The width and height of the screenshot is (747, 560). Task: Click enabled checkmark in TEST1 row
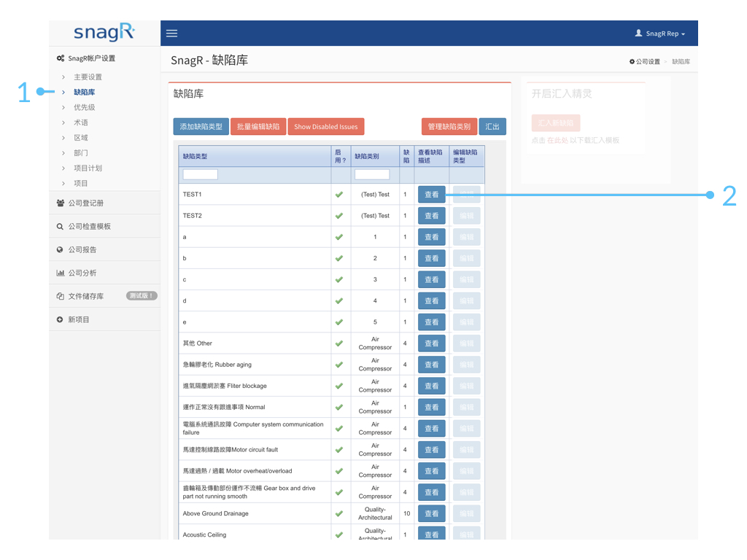339,194
